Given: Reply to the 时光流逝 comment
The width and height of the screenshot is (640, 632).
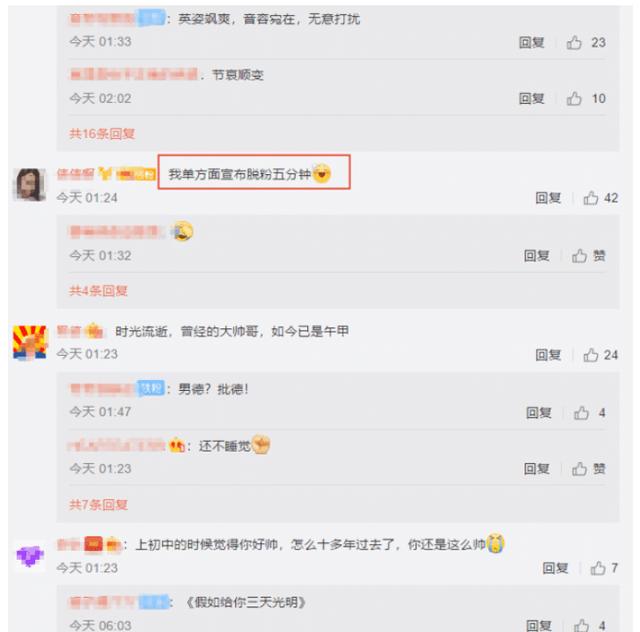Looking at the screenshot, I should 548,355.
